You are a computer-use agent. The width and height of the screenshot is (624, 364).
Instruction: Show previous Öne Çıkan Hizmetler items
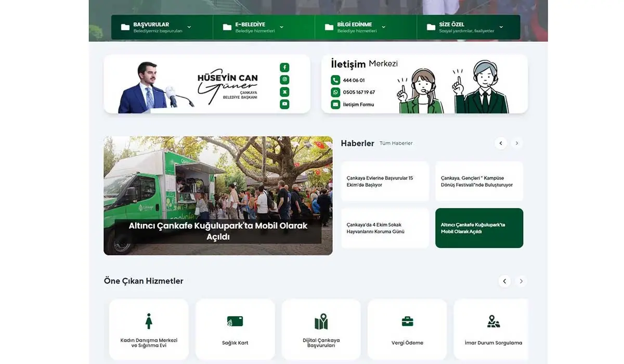point(504,281)
